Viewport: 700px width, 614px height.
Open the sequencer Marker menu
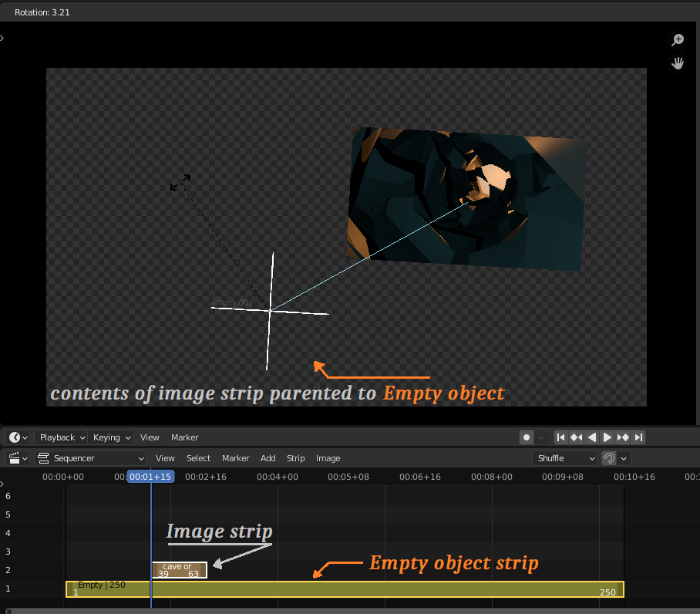click(235, 458)
